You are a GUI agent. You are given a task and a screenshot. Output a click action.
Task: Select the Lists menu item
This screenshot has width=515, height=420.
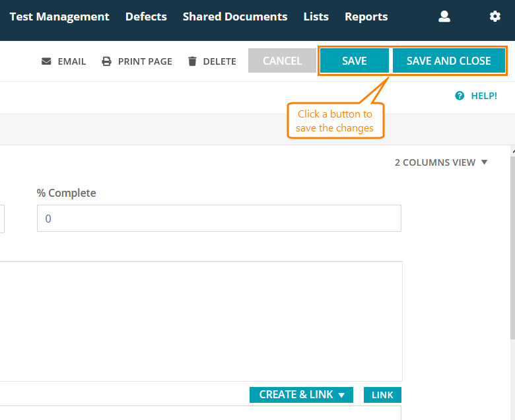[x=316, y=17]
